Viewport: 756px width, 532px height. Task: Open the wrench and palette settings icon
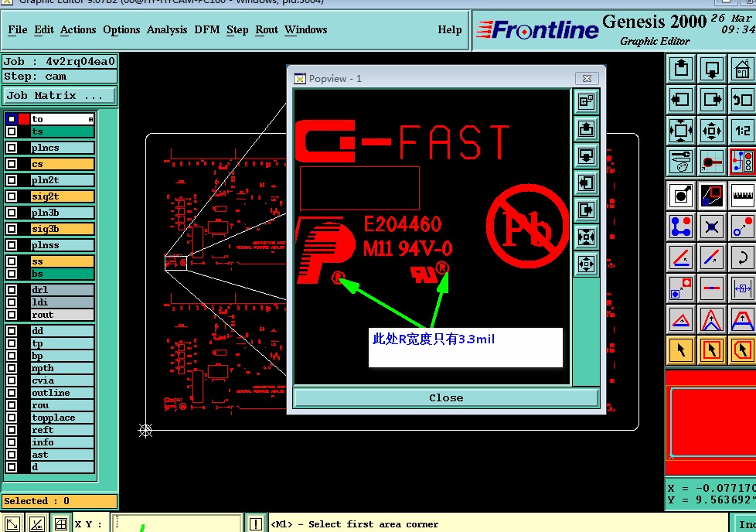[x=681, y=162]
